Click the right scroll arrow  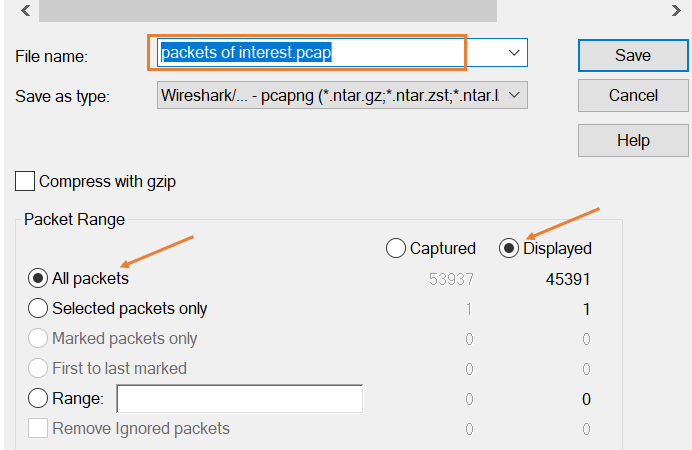point(676,10)
